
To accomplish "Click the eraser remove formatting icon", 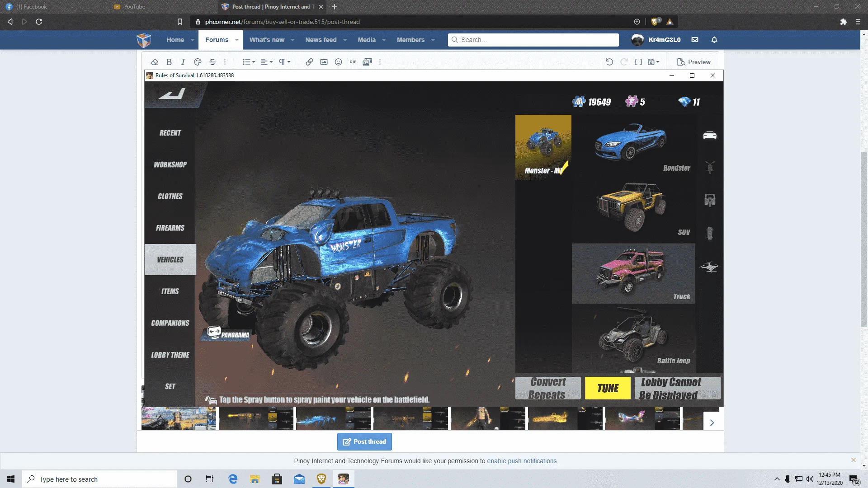I will point(154,62).
